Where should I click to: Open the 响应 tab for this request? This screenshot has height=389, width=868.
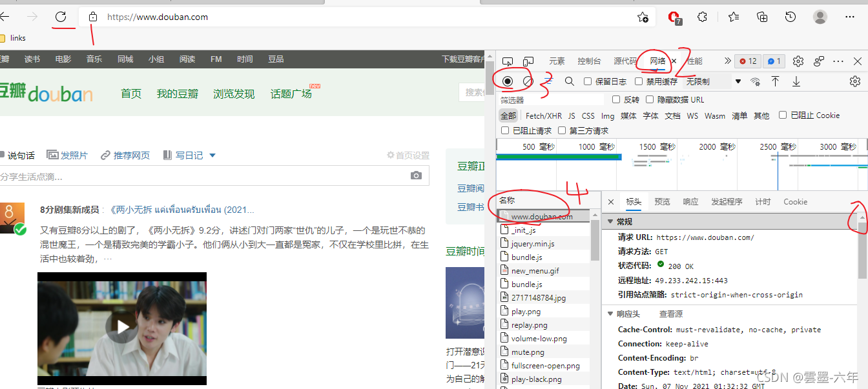pyautogui.click(x=690, y=202)
